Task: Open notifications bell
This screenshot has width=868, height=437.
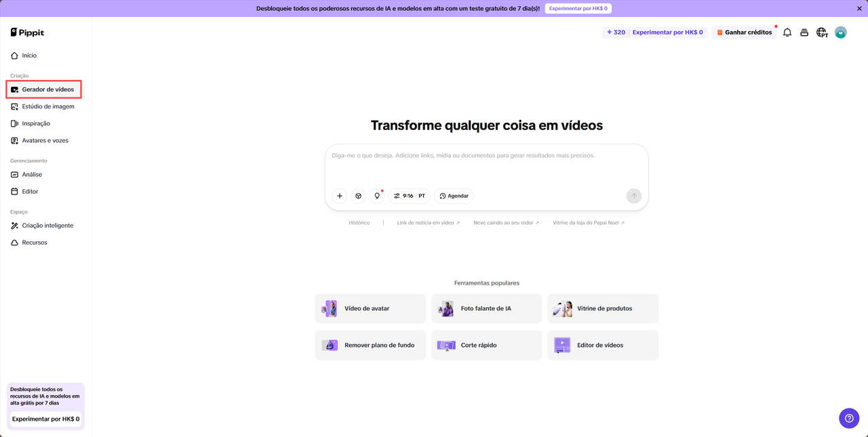Action: pos(787,32)
